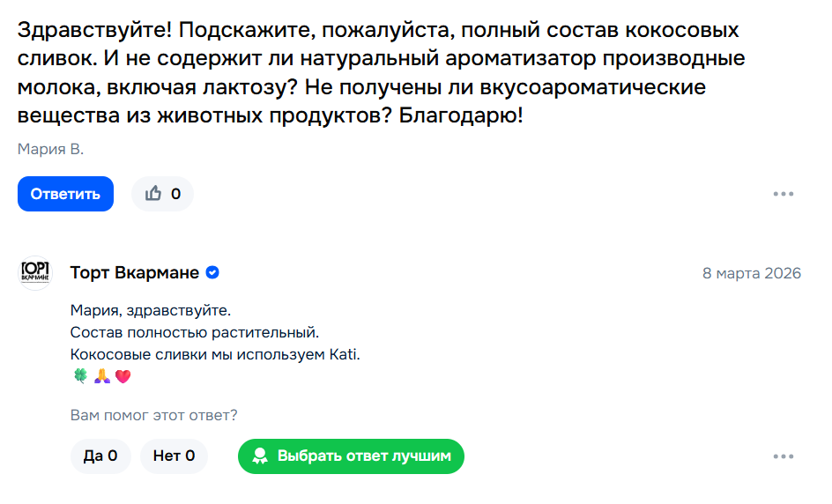Click the line "Состав полностью растительный."
Viewport: 832px width, 504px height.
pos(193,333)
